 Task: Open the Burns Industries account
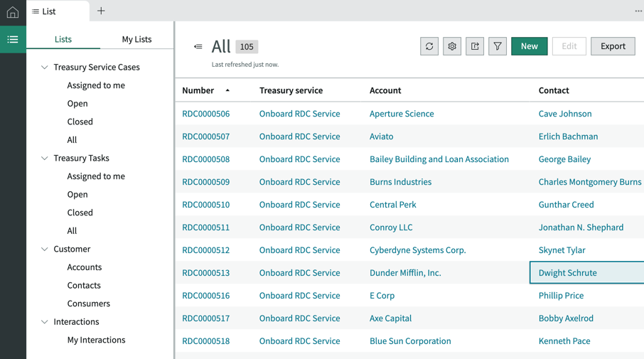(400, 182)
